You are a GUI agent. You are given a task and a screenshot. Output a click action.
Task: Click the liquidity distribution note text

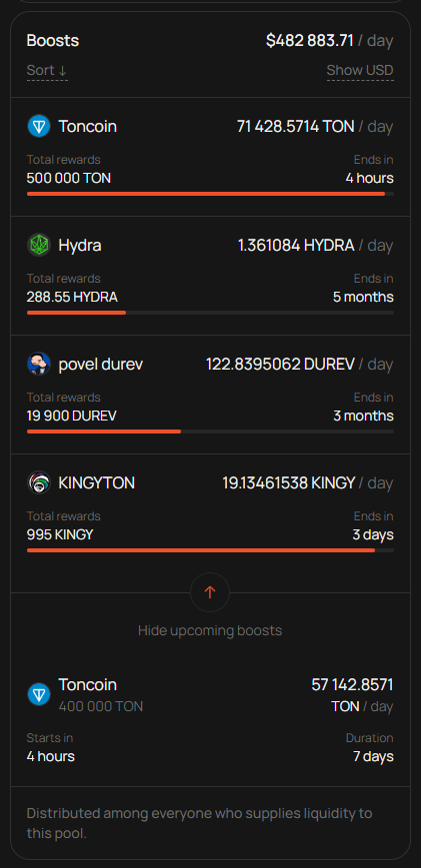pos(199,823)
